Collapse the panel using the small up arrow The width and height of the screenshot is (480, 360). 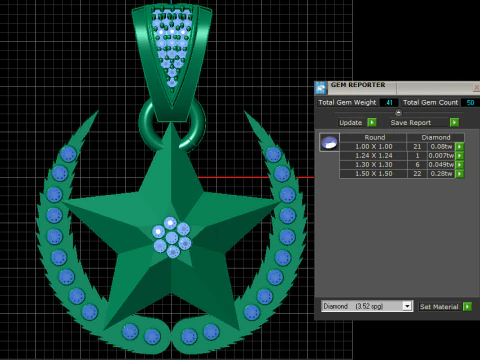(398, 112)
